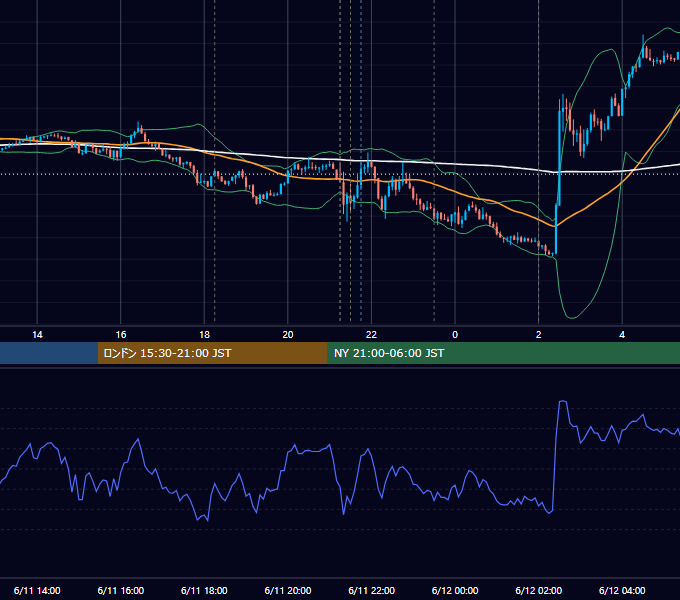Screen dimensions: 680x600
Task: Click the 16 hour label on price chart
Action: [x=121, y=335]
